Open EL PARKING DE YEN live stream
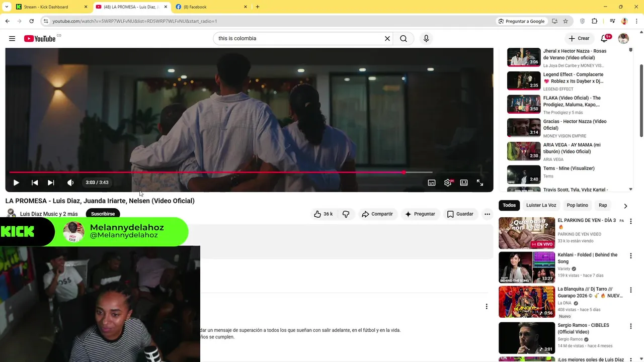Viewport: 644px width, 362px height. [527, 233]
